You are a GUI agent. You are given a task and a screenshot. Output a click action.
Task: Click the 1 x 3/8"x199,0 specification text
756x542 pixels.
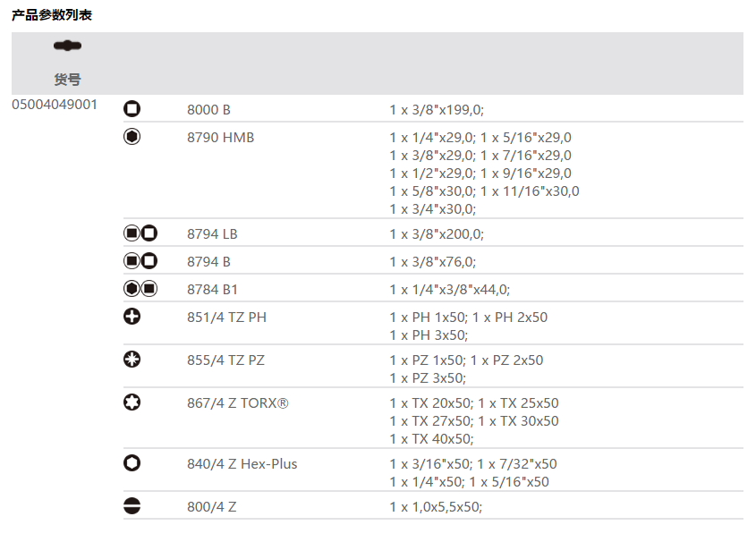[436, 110]
